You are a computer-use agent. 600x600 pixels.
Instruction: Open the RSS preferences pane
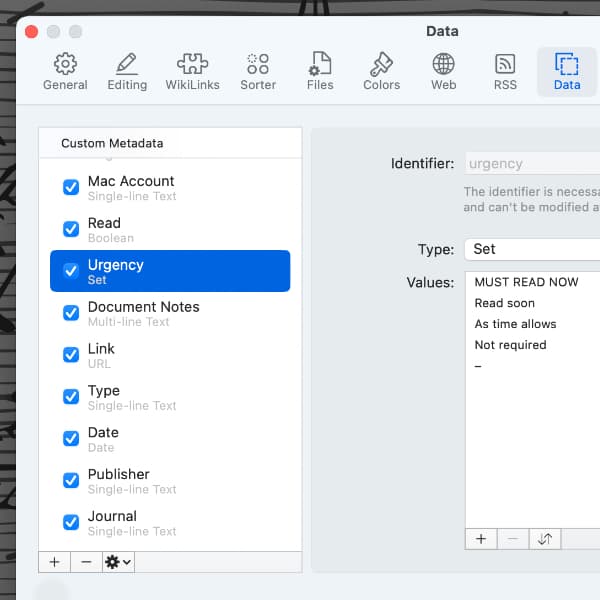505,72
